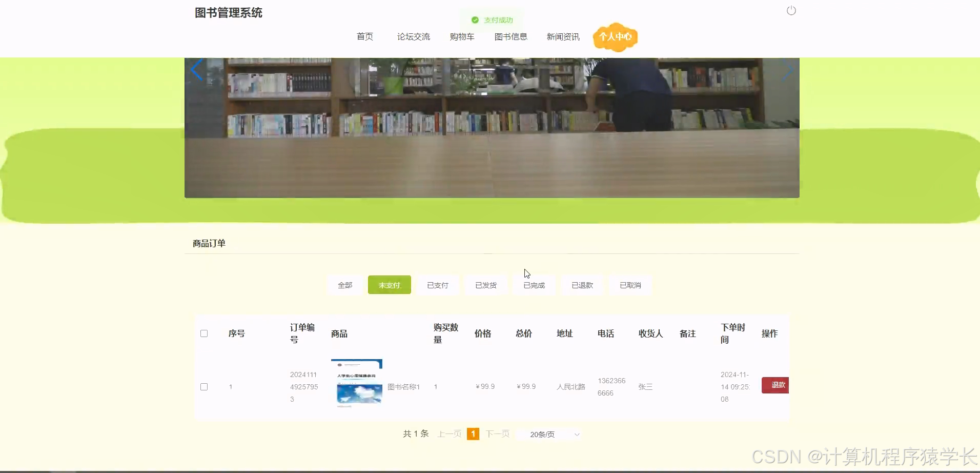Open the 新闻资讯 page
This screenshot has width=980, height=473.
(x=562, y=36)
